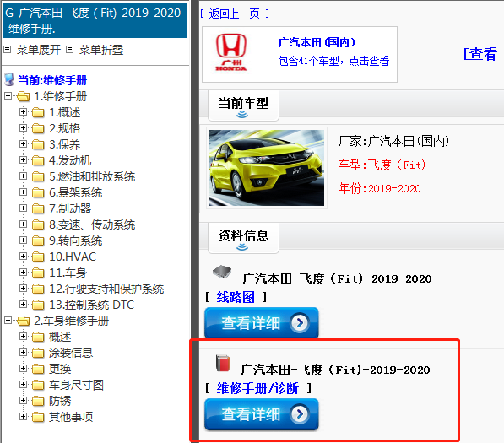Viewport: 504px width, 443px height.
Task: Click 包含41个车型，点击查看 link
Action: click(333, 61)
